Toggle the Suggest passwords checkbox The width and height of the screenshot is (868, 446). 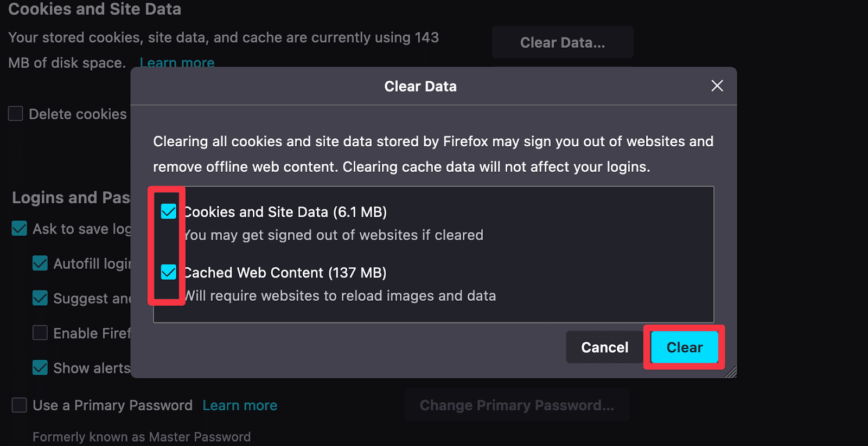[40, 298]
